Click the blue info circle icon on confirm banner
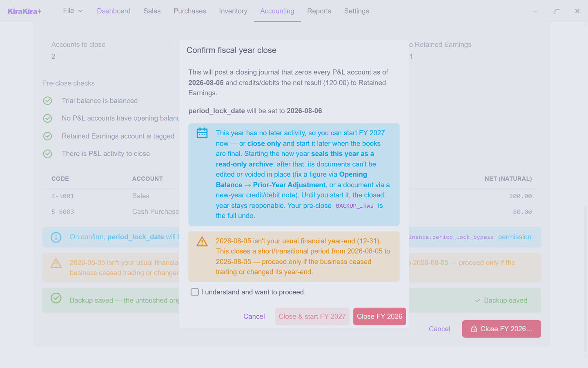The height and width of the screenshot is (368, 588). (56, 237)
